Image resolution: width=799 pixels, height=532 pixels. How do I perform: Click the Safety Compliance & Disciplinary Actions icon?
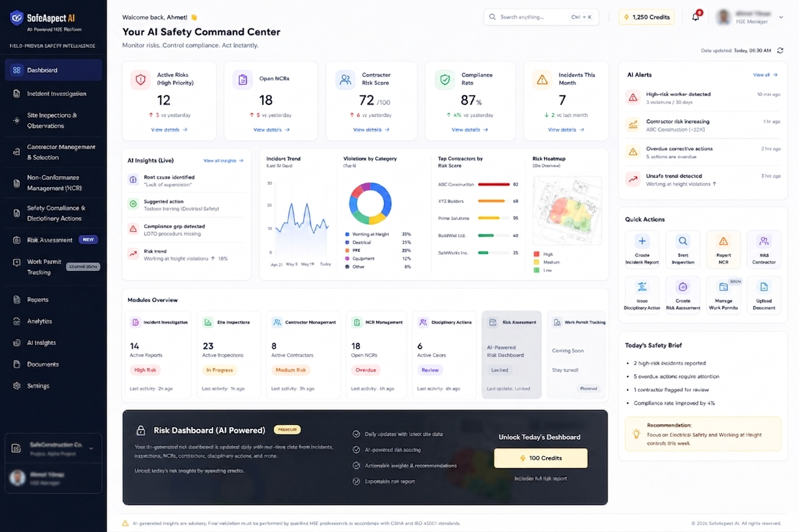(17, 213)
